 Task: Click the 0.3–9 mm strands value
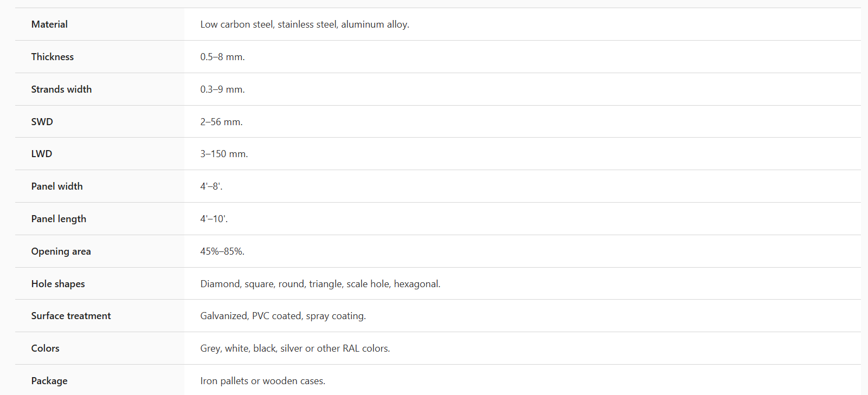tap(222, 89)
